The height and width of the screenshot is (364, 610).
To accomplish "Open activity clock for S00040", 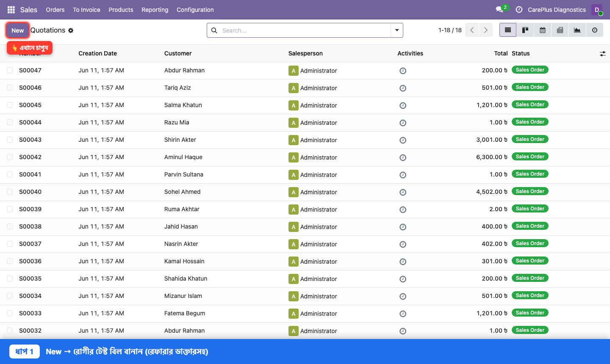I will 403,192.
